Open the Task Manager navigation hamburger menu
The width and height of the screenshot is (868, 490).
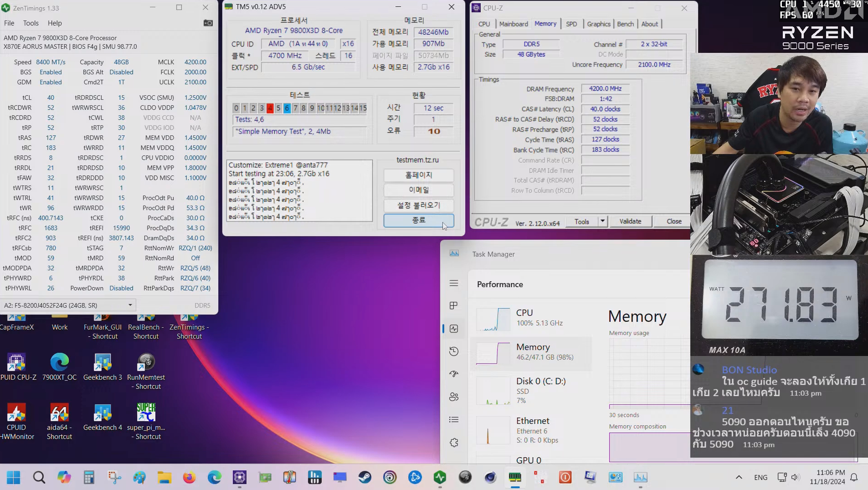[x=454, y=283]
